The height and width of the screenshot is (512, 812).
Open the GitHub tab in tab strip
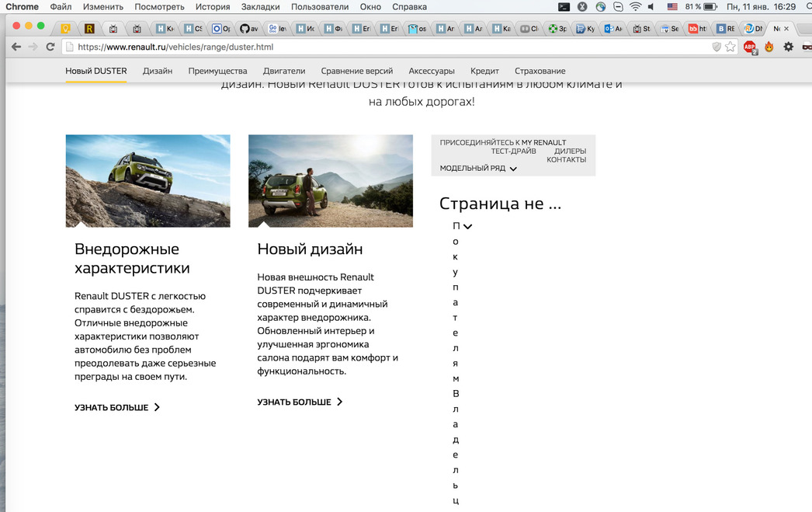[x=246, y=29]
